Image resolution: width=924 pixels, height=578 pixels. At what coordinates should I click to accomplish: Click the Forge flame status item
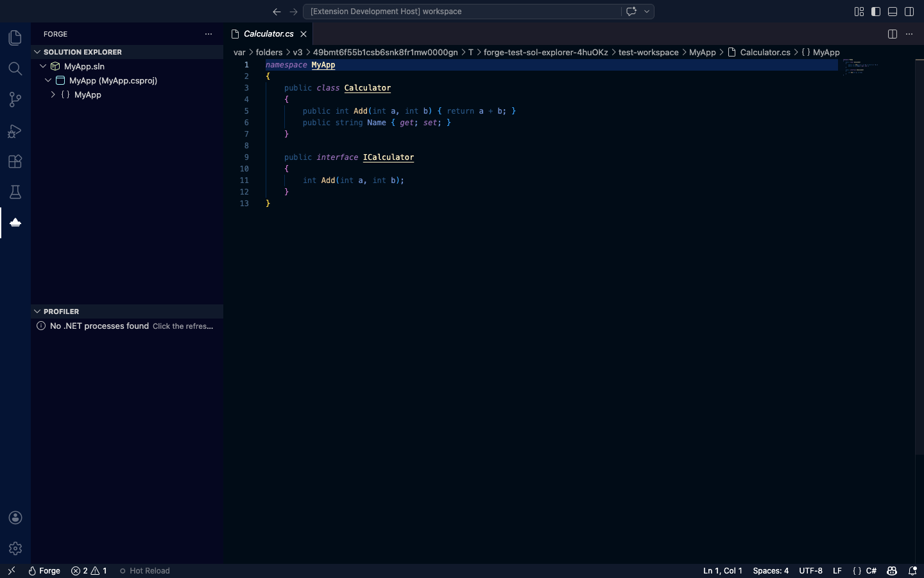click(x=44, y=570)
